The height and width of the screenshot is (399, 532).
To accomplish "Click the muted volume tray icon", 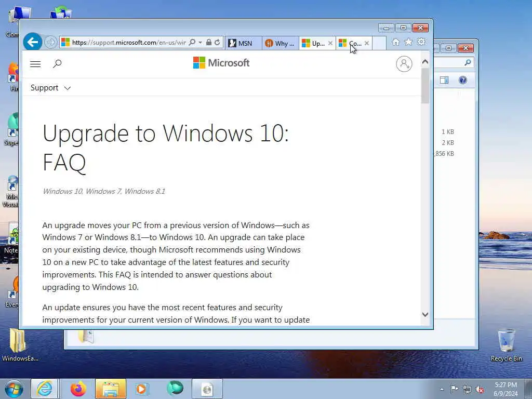I will [480, 390].
